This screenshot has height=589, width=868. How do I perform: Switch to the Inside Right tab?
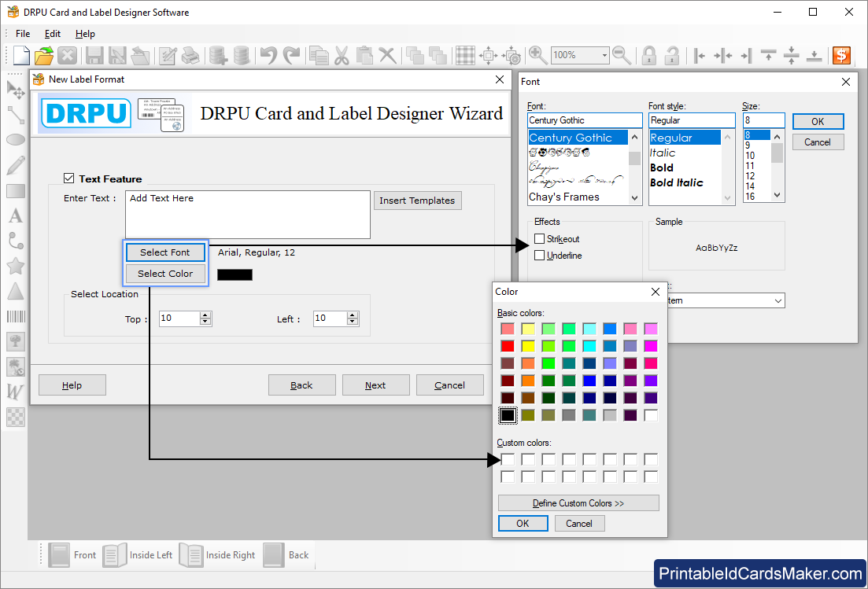(x=217, y=555)
